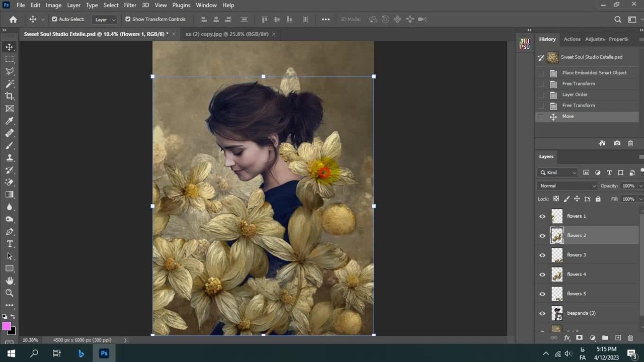
Task: Click the Home icon in options bar
Action: 13,19
